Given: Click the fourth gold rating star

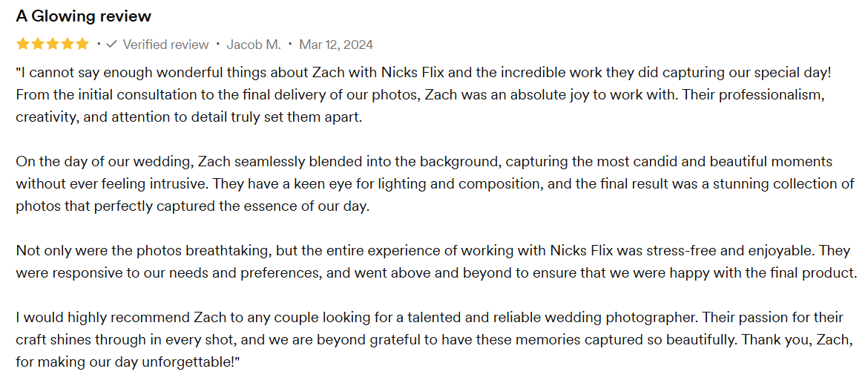Looking at the screenshot, I should tap(67, 44).
